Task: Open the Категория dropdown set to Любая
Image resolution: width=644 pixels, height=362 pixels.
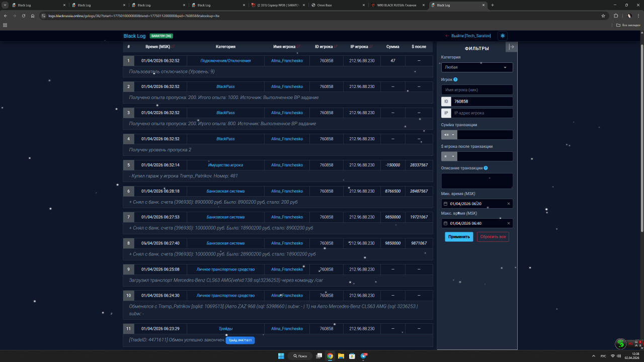Action: [x=476, y=67]
